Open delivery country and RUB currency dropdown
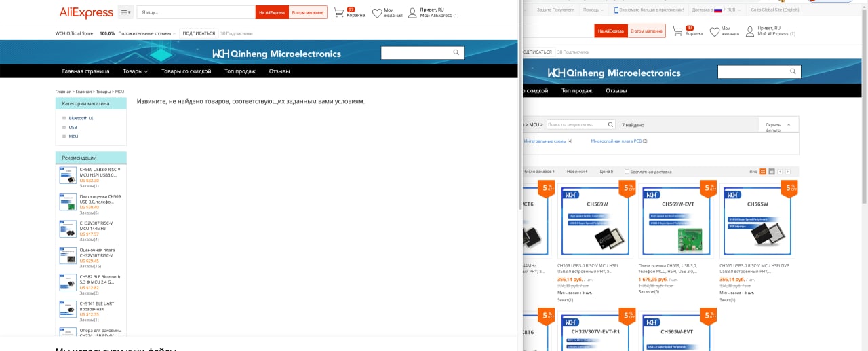Screen dimensions: 868x351 [x=717, y=10]
